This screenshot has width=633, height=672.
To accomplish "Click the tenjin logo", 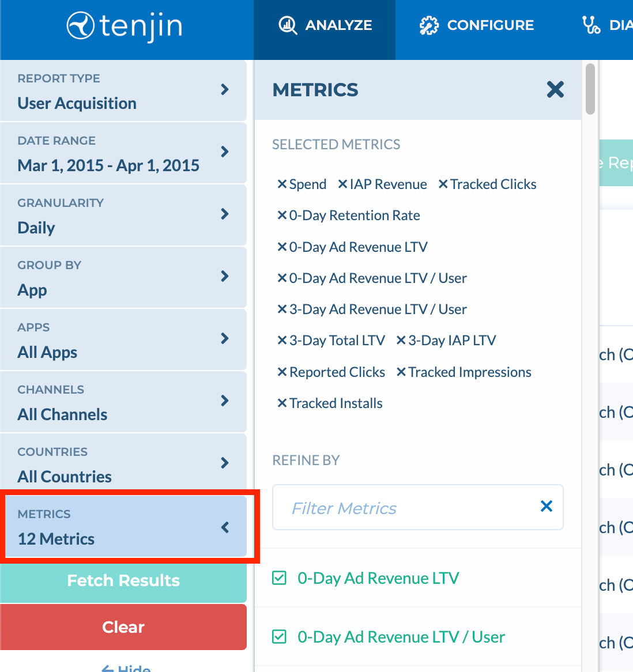I will pyautogui.click(x=125, y=26).
